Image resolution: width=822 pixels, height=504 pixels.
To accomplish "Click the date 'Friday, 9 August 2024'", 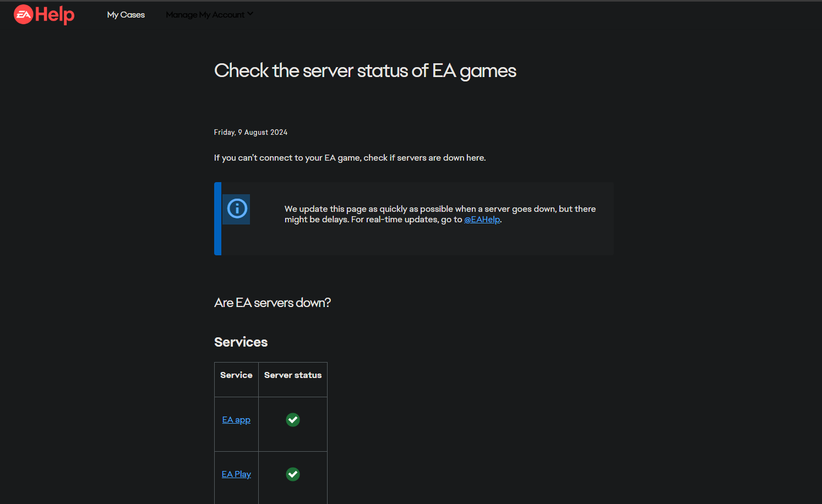I will click(251, 132).
